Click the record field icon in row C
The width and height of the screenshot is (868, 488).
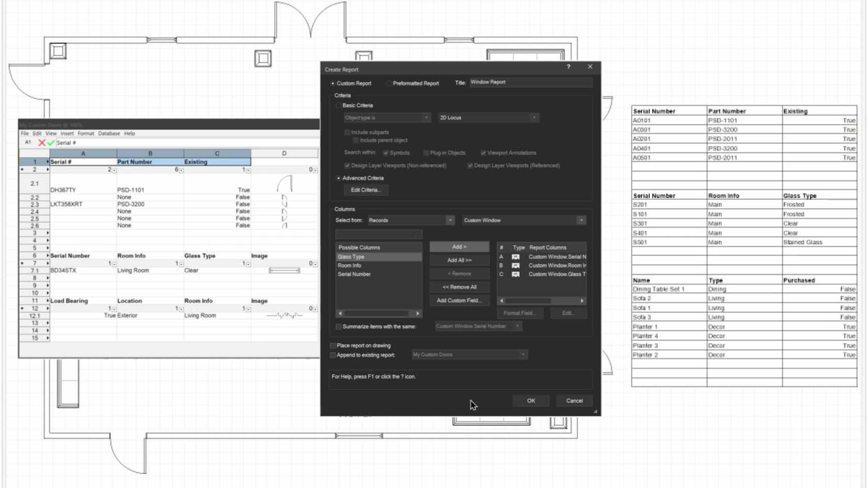point(515,274)
